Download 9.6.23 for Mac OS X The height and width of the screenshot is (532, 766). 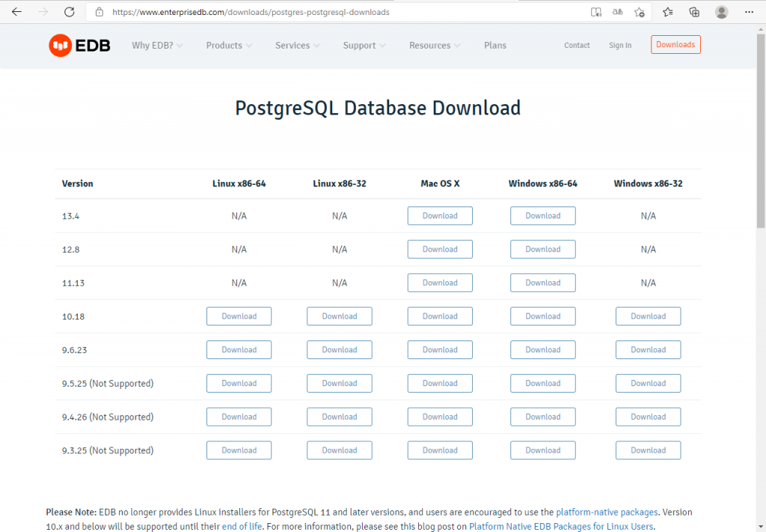[x=440, y=349]
